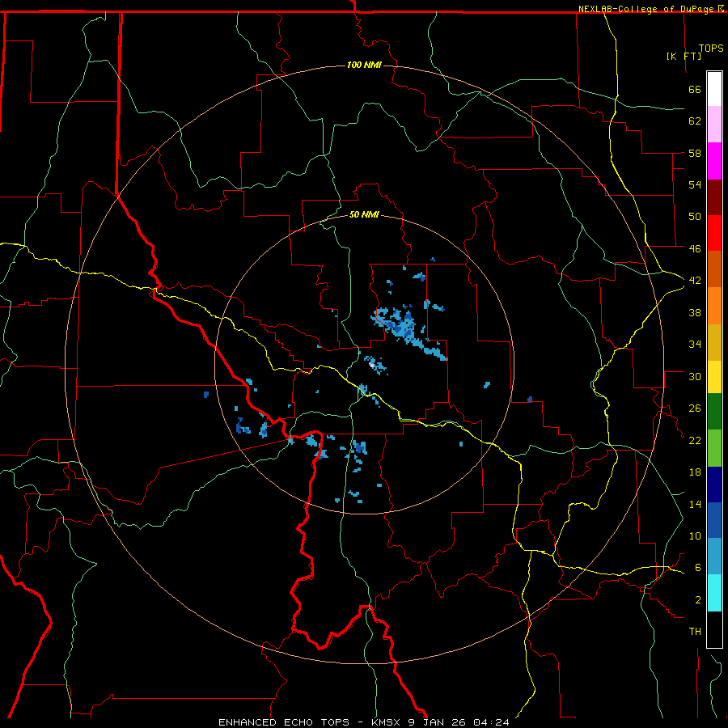Click the legend value 10

tap(695, 535)
